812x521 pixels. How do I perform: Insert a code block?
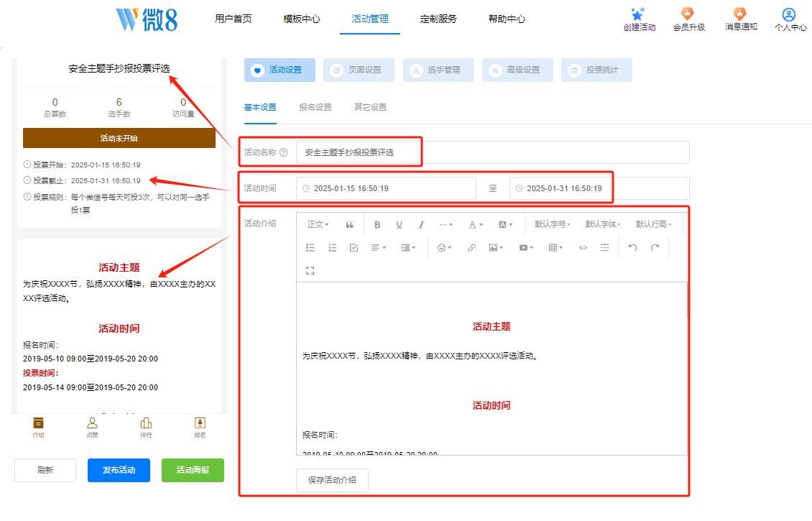[x=583, y=247]
